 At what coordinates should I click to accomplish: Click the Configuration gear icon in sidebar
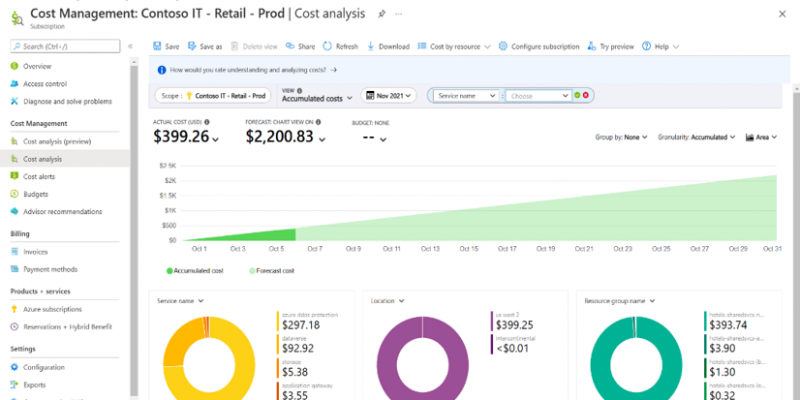coord(15,367)
